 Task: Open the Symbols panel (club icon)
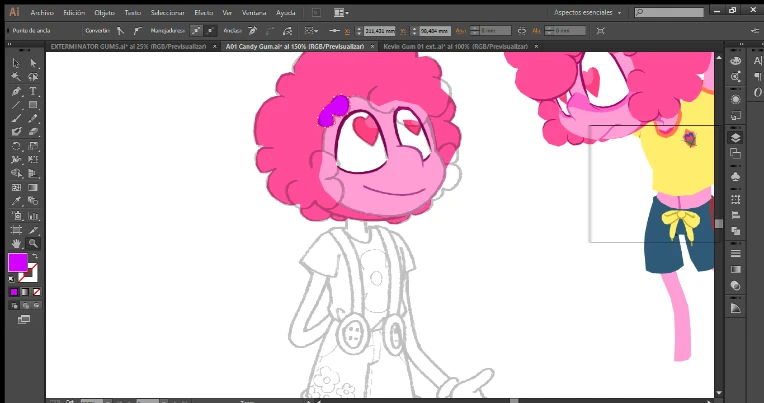click(x=736, y=176)
